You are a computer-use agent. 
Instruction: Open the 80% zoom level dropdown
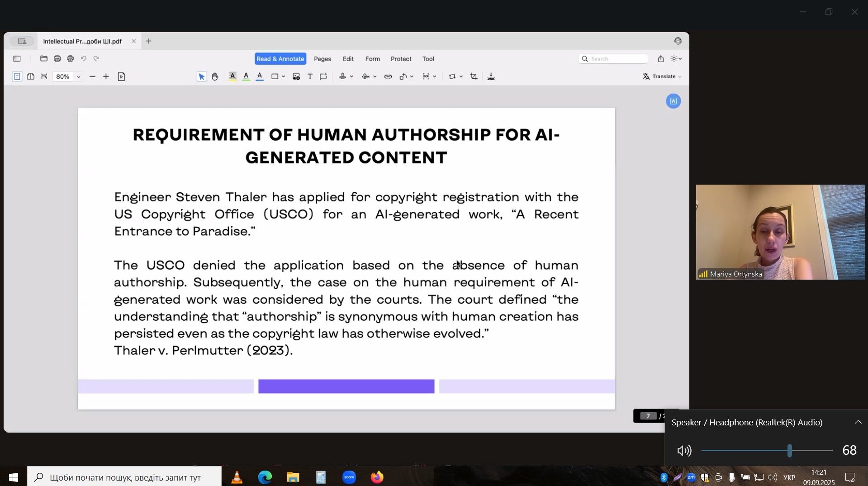tap(79, 76)
